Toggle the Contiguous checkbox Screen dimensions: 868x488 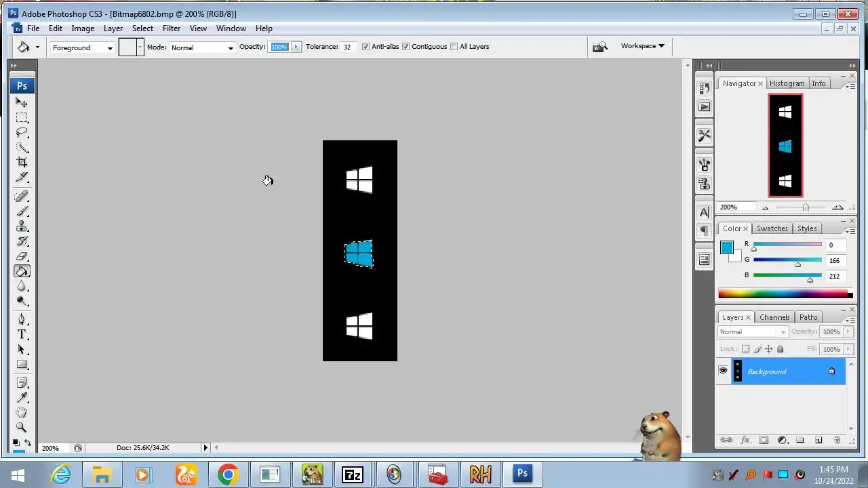click(406, 47)
